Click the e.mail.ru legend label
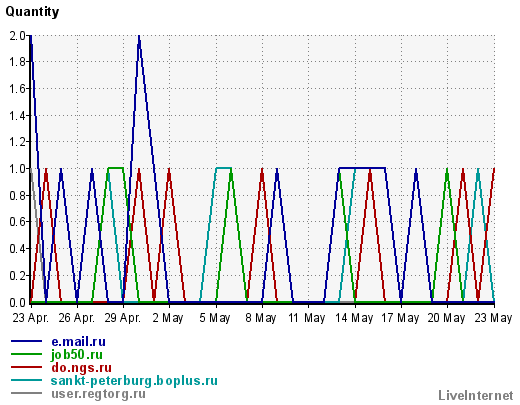The image size is (520, 405). point(78,342)
